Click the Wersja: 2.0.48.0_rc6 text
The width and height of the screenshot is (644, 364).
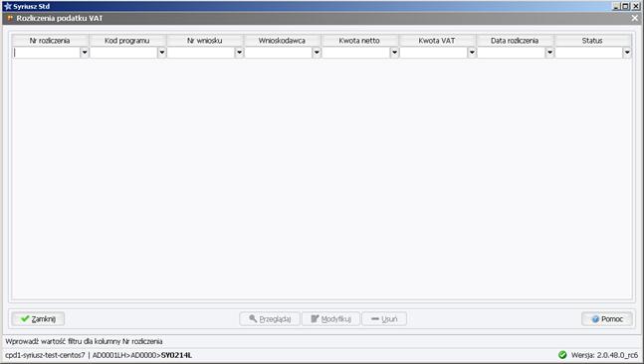pyautogui.click(x=604, y=355)
